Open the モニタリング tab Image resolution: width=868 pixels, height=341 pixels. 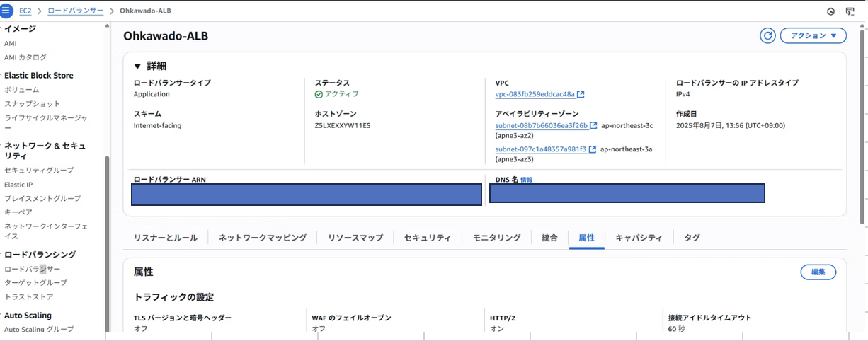click(x=496, y=238)
